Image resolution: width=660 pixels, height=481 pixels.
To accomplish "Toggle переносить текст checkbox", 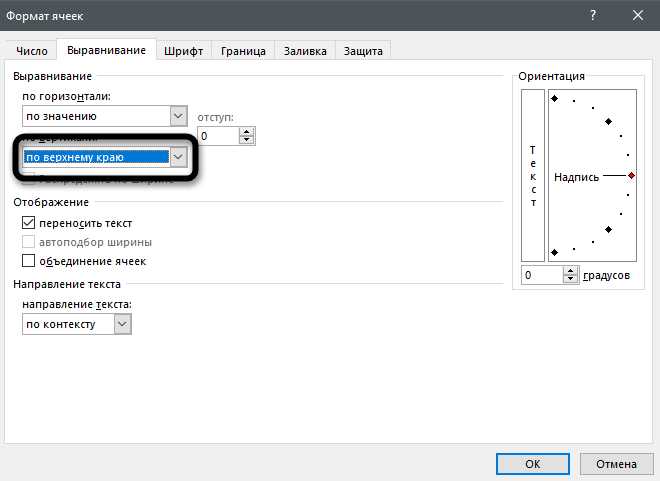I will tap(29, 224).
